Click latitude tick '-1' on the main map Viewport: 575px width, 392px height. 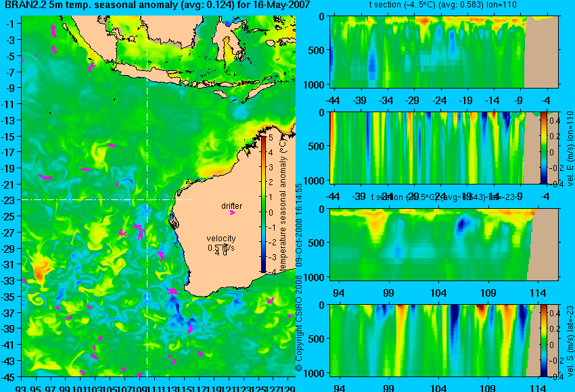[x=10, y=24]
